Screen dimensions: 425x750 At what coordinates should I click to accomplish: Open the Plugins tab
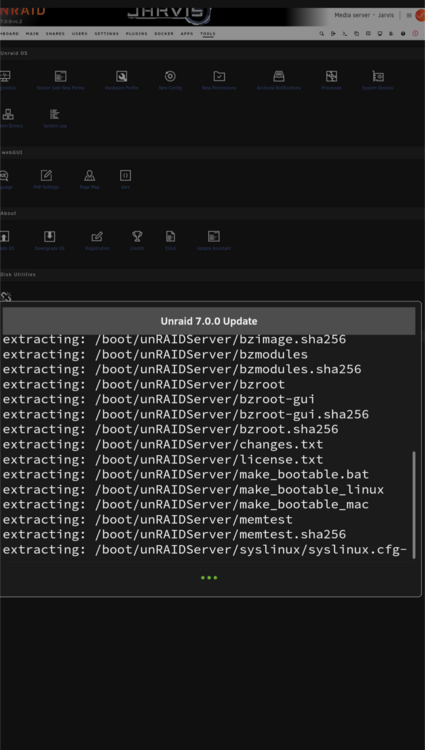[x=137, y=33]
